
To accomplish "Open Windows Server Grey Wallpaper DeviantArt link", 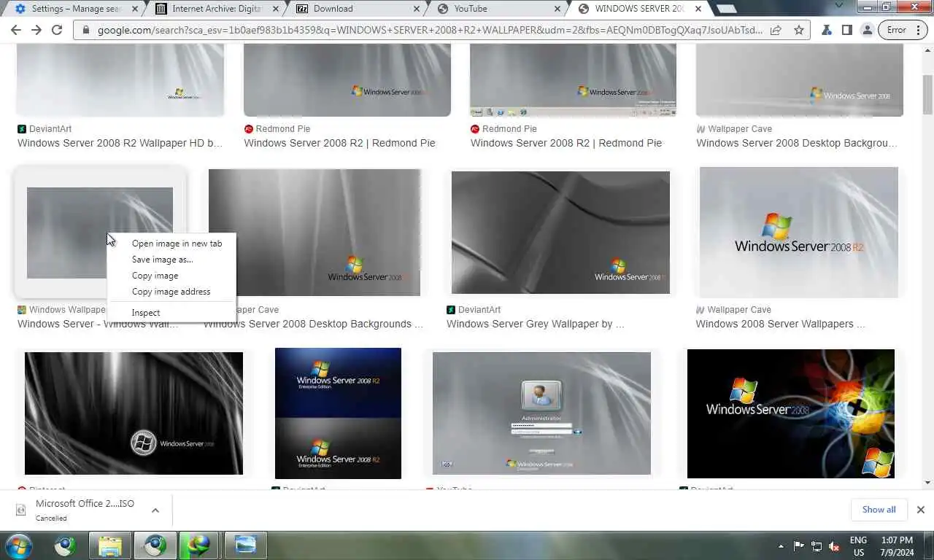I will click(x=535, y=324).
